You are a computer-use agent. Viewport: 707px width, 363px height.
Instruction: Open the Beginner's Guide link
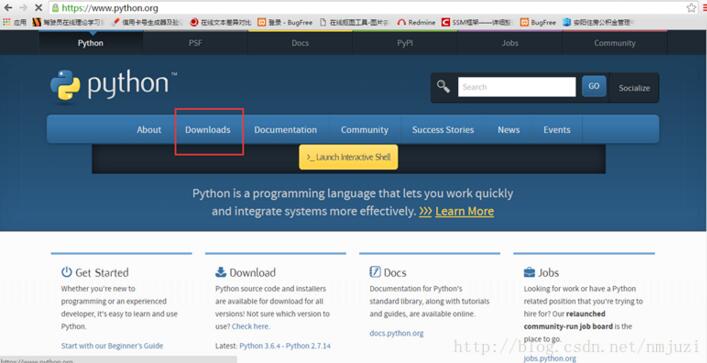[112, 346]
